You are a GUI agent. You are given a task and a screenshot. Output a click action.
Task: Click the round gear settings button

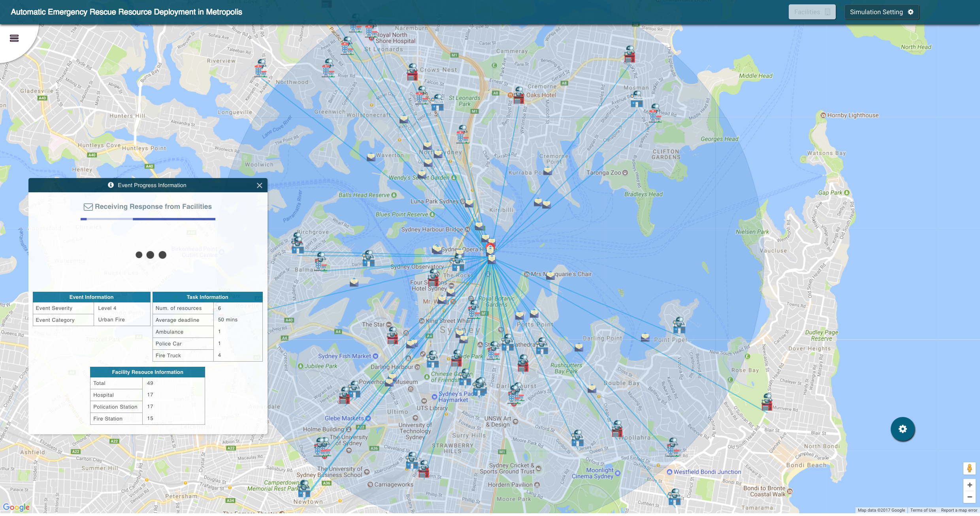[x=903, y=429]
